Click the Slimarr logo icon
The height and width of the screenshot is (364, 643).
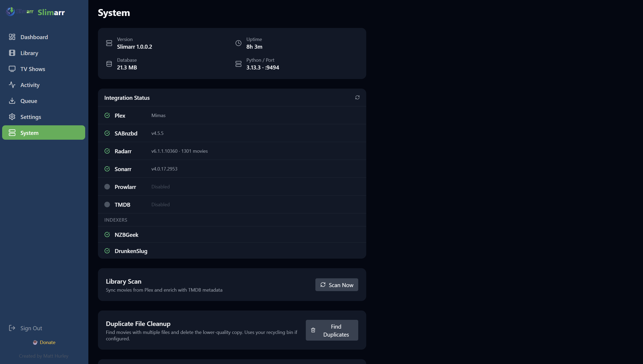tap(11, 11)
